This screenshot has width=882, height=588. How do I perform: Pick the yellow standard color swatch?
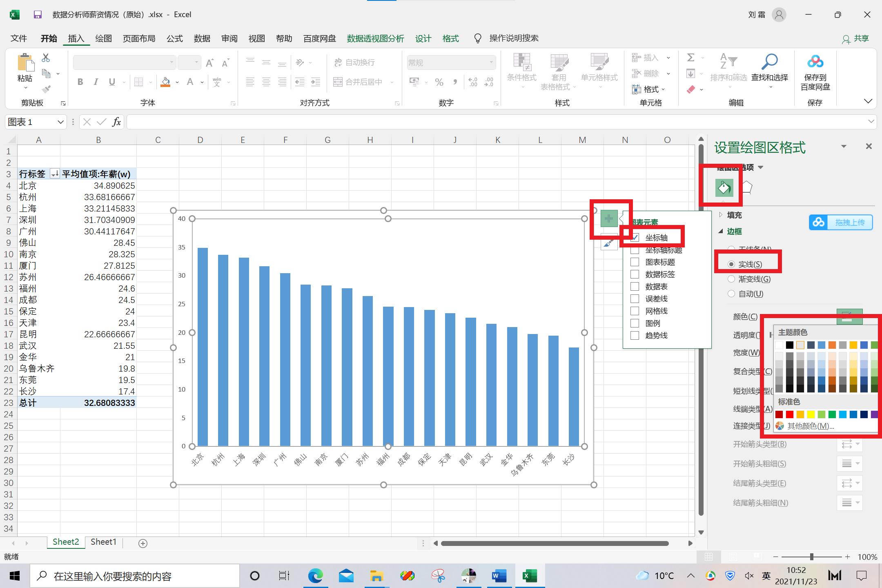pos(811,414)
